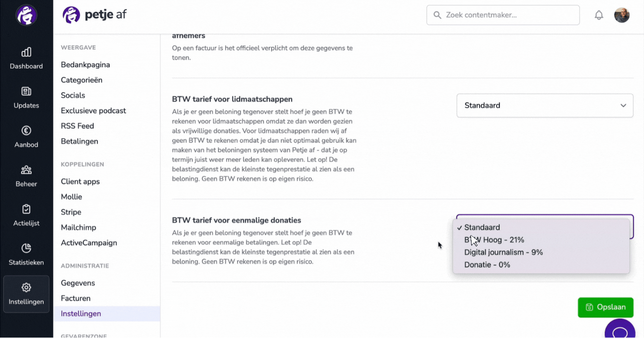Go to Updates newspaper icon

[x=26, y=91]
